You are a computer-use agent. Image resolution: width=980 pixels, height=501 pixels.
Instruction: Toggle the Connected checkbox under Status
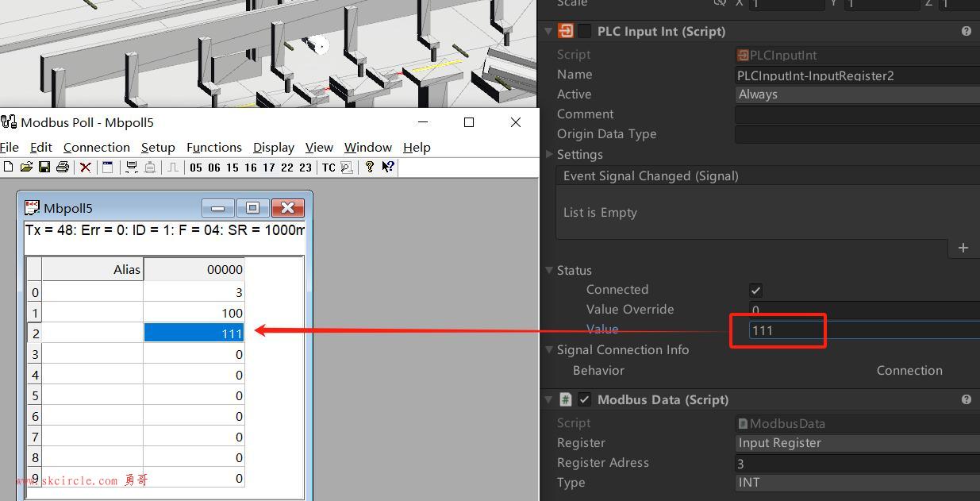(x=755, y=291)
